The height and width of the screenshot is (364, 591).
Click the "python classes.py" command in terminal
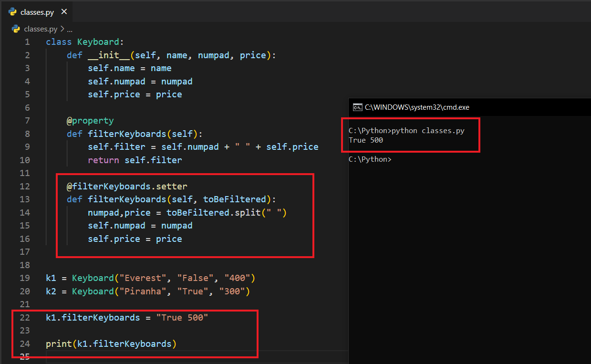[428, 131]
